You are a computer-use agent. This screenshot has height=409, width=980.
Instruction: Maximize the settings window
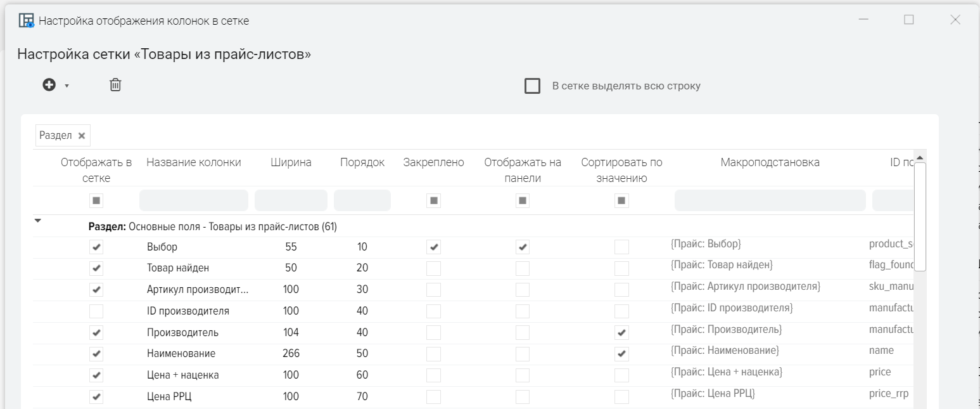908,20
